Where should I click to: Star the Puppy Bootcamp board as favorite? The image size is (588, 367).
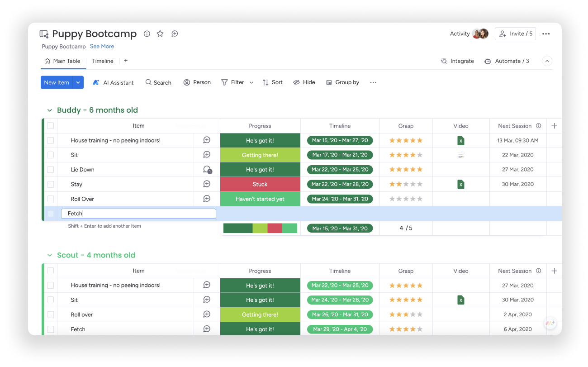[160, 34]
